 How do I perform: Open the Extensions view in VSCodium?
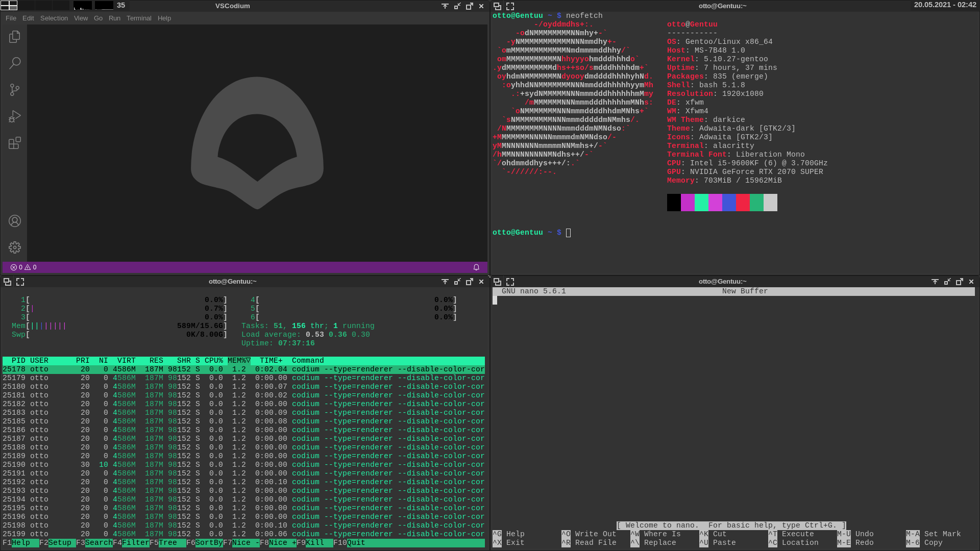[x=14, y=143]
